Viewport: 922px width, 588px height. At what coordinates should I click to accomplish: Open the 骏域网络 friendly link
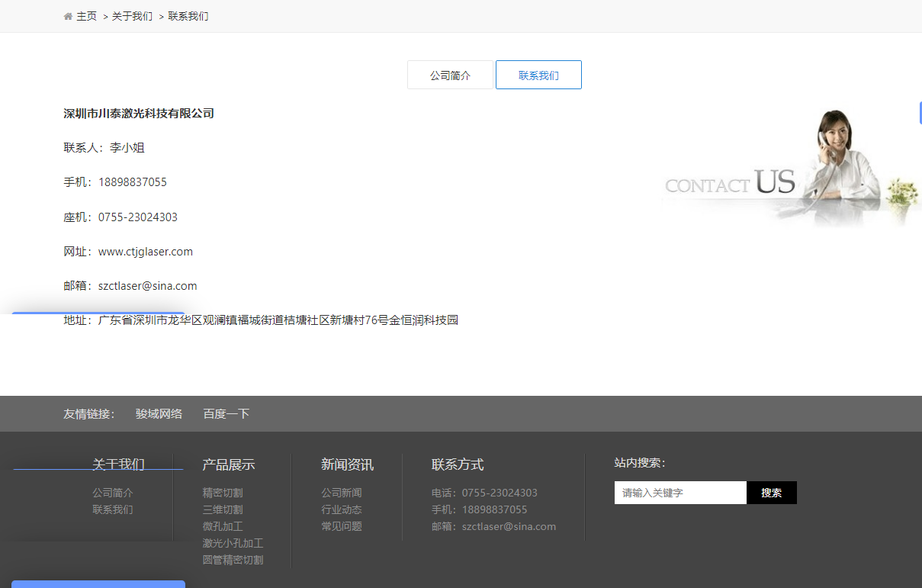coord(159,414)
